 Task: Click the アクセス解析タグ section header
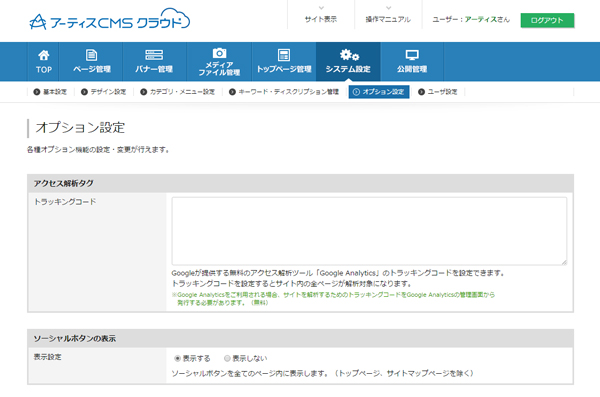click(x=300, y=183)
